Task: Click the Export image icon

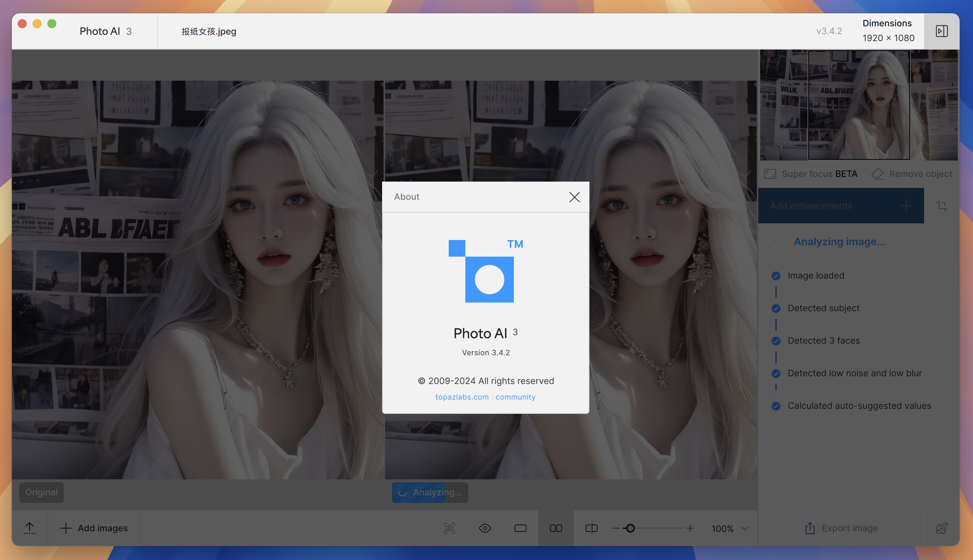Action: click(810, 528)
